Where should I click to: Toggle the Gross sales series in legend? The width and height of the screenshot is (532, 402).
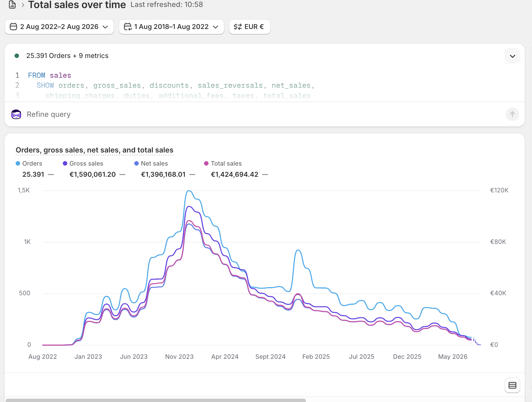click(83, 163)
